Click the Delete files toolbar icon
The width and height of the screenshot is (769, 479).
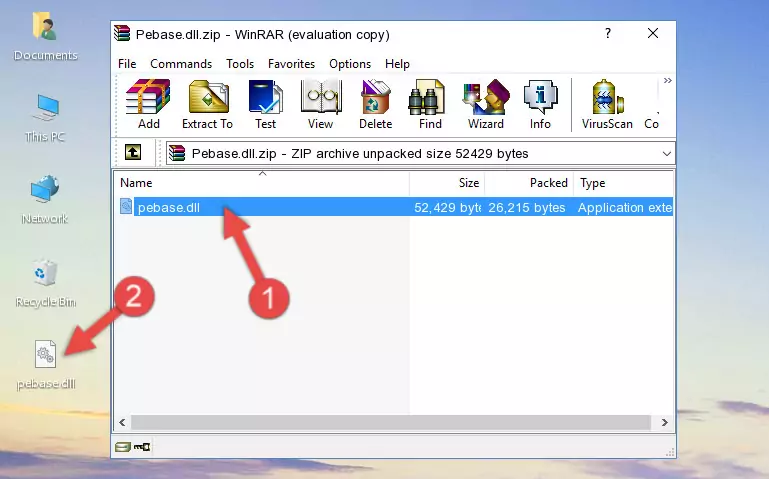[x=375, y=104]
